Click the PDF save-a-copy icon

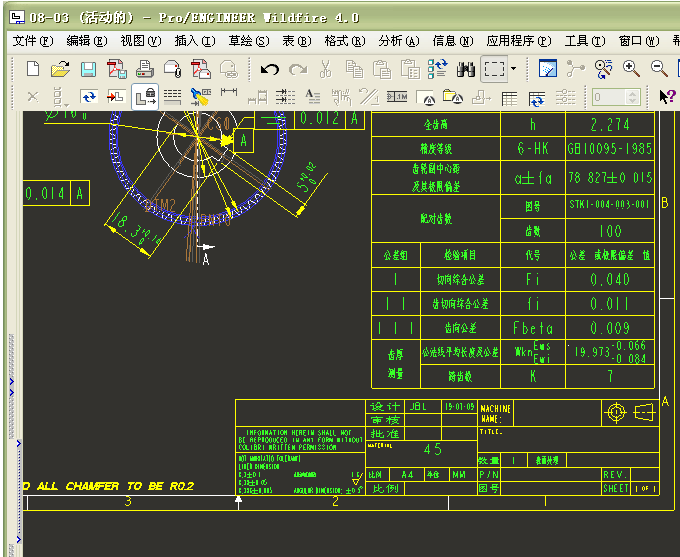click(x=117, y=69)
